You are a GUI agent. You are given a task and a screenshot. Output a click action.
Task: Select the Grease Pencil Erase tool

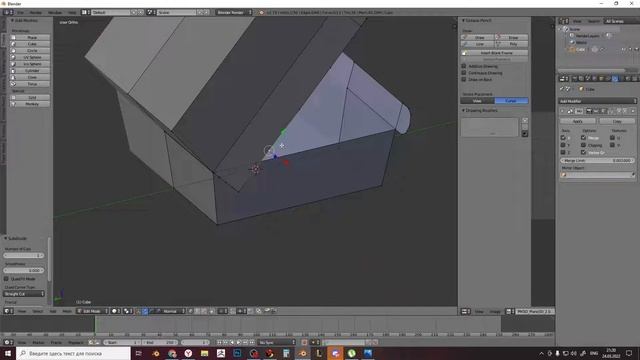[511, 37]
